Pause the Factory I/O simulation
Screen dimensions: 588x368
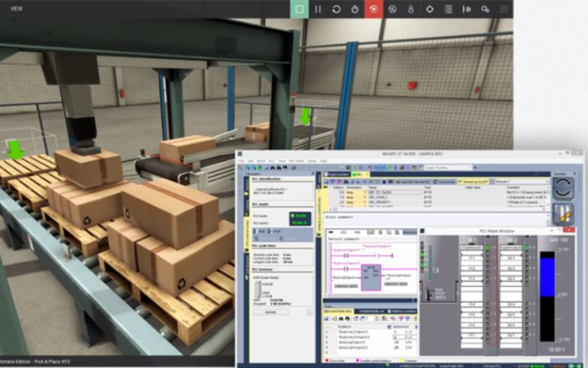(x=318, y=9)
